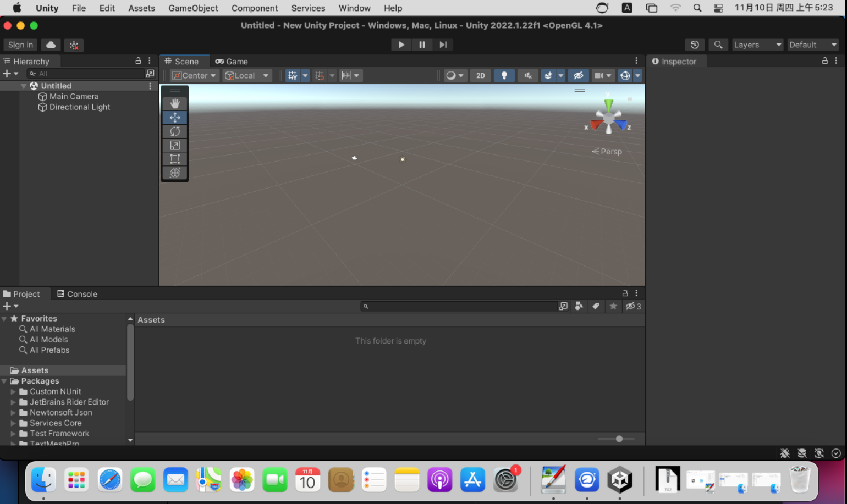Open the draw mode shading dropdown
Screen dimensions: 847x504
coord(455,75)
